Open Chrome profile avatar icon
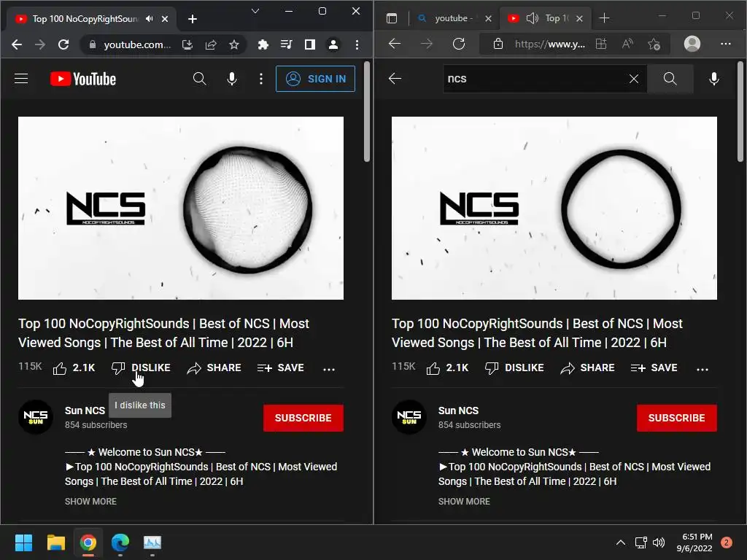Image resolution: width=747 pixels, height=560 pixels. [333, 44]
